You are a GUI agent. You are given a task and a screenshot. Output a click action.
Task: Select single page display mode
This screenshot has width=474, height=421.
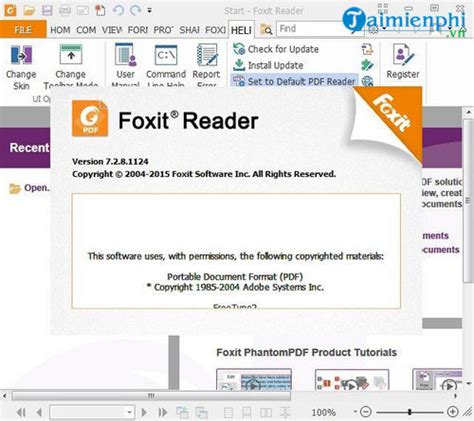[x=228, y=413]
